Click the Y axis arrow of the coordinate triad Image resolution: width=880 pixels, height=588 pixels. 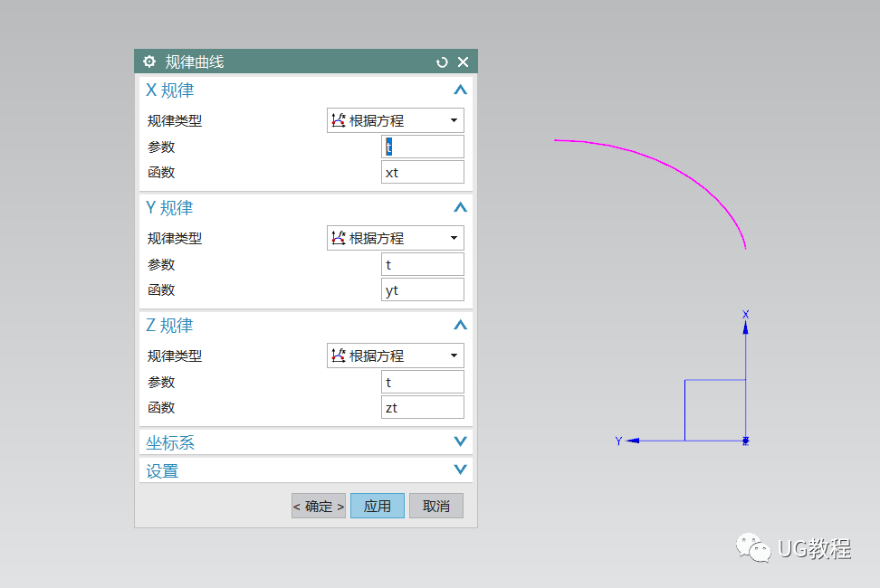[634, 441]
